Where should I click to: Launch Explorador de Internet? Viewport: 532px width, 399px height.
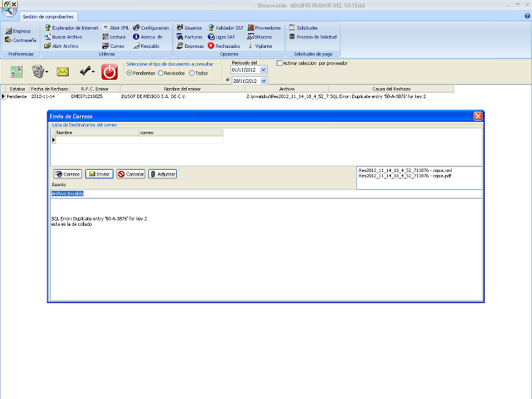tap(72, 28)
